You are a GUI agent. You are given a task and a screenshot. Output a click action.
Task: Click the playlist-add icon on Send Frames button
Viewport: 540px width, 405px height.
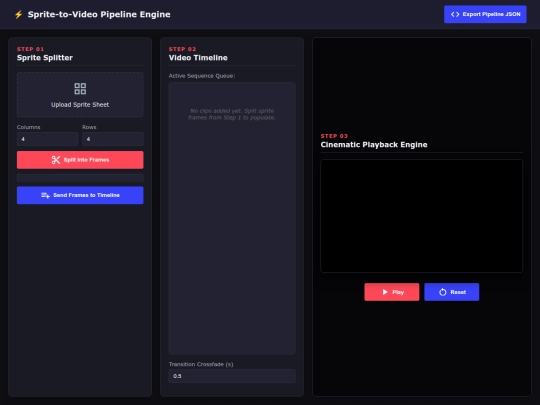coord(45,195)
